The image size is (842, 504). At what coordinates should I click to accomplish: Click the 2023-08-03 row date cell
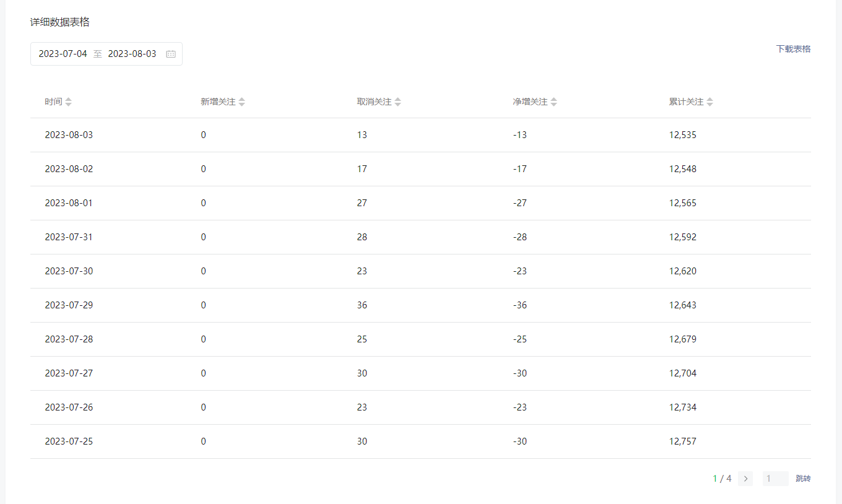pyautogui.click(x=69, y=135)
